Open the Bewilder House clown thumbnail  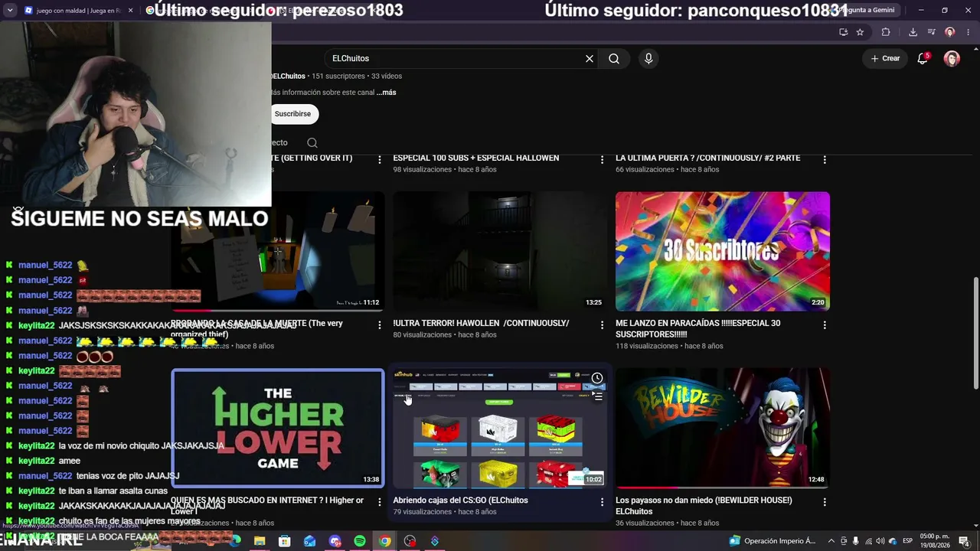pyautogui.click(x=723, y=428)
